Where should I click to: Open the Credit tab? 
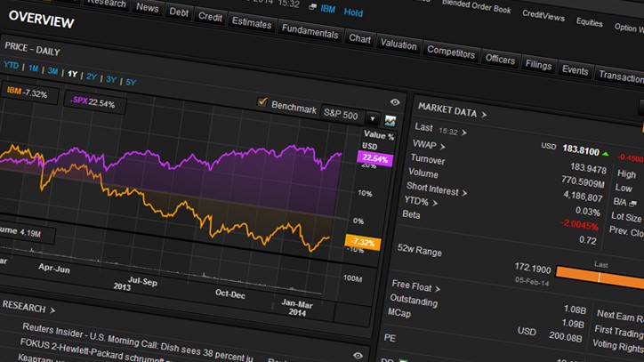210,17
